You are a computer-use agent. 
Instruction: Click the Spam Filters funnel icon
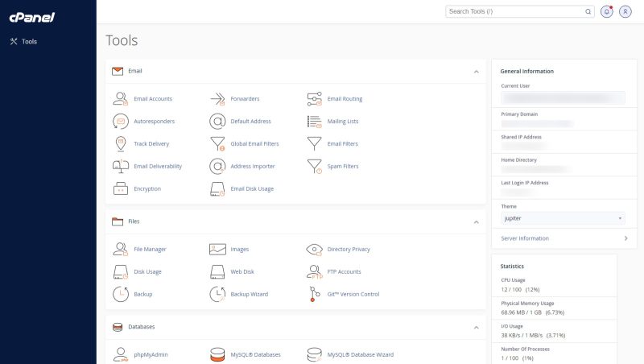314,167
